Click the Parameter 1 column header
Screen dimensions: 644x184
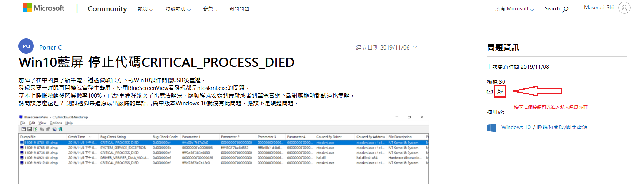(200, 137)
